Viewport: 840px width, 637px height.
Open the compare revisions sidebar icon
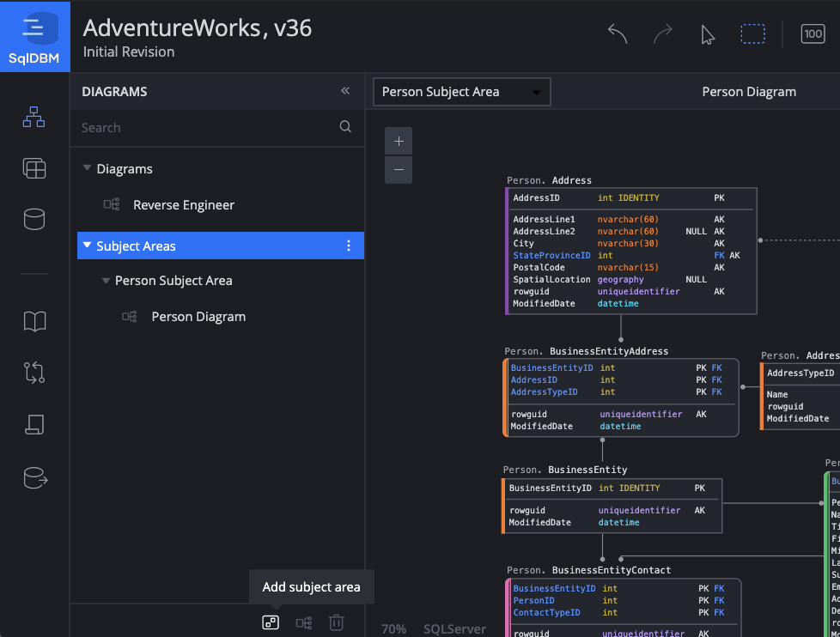(x=34, y=373)
